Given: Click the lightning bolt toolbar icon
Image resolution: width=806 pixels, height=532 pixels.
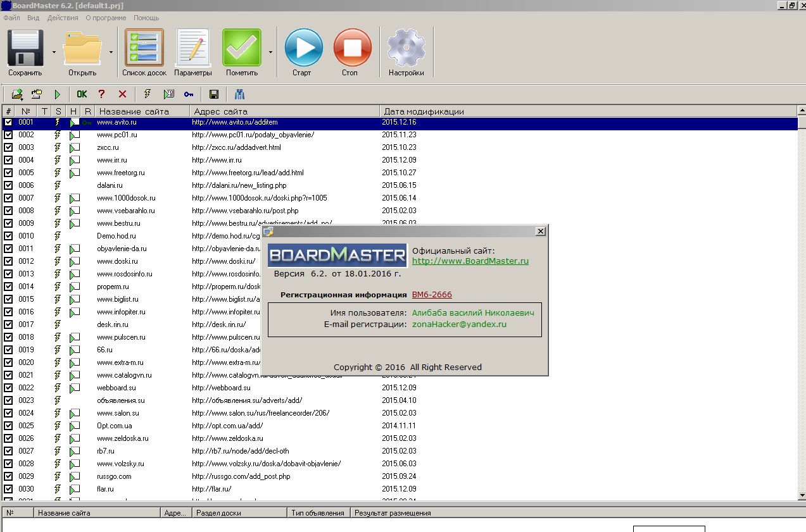Looking at the screenshot, I should (x=148, y=94).
